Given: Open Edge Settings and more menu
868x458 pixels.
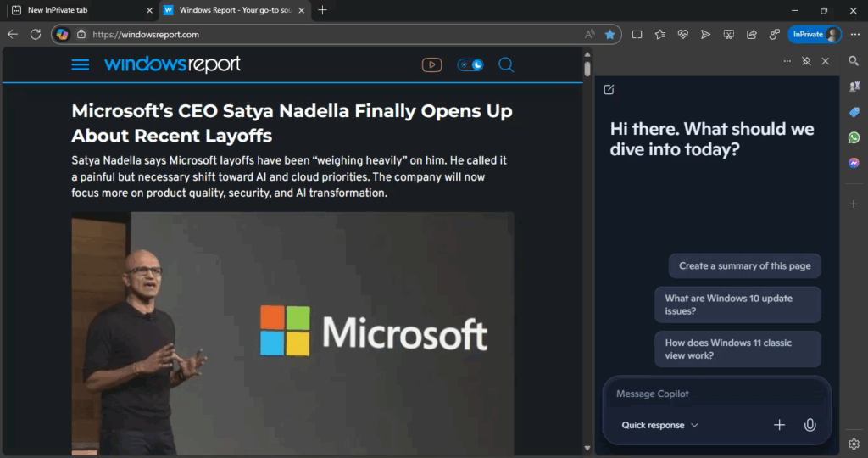Looking at the screenshot, I should 855,34.
